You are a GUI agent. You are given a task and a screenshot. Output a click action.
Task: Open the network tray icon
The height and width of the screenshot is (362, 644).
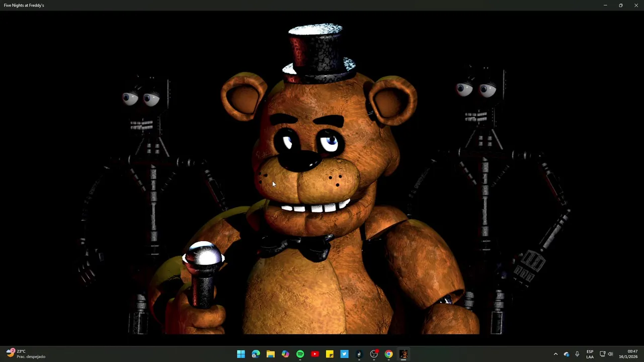602,354
